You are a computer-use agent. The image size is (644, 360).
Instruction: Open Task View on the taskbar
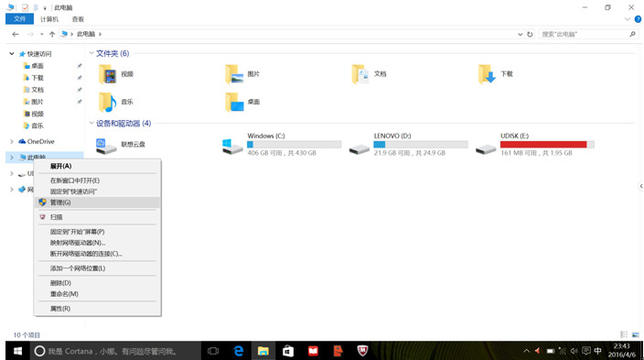point(213,351)
